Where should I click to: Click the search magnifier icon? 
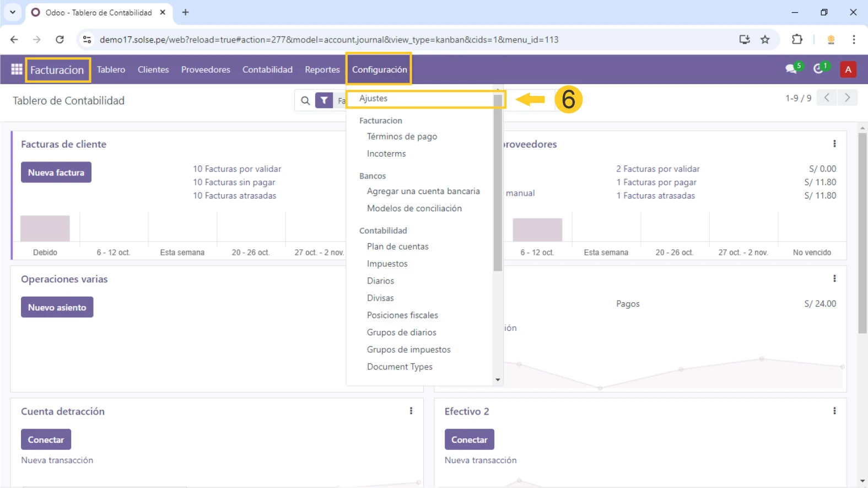pyautogui.click(x=305, y=100)
